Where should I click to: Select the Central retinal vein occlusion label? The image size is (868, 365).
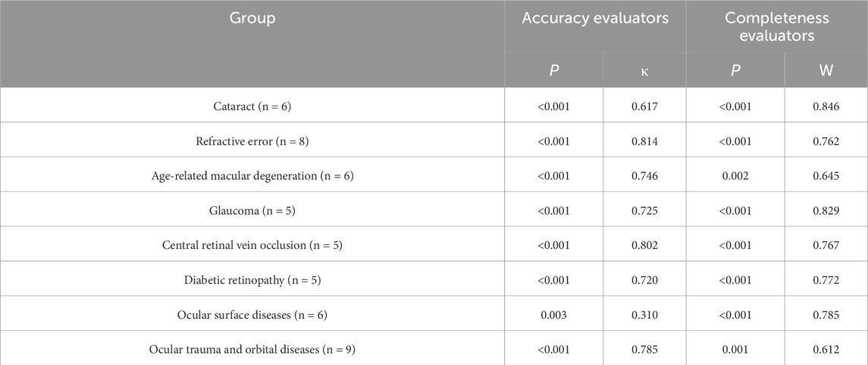pyautogui.click(x=252, y=245)
